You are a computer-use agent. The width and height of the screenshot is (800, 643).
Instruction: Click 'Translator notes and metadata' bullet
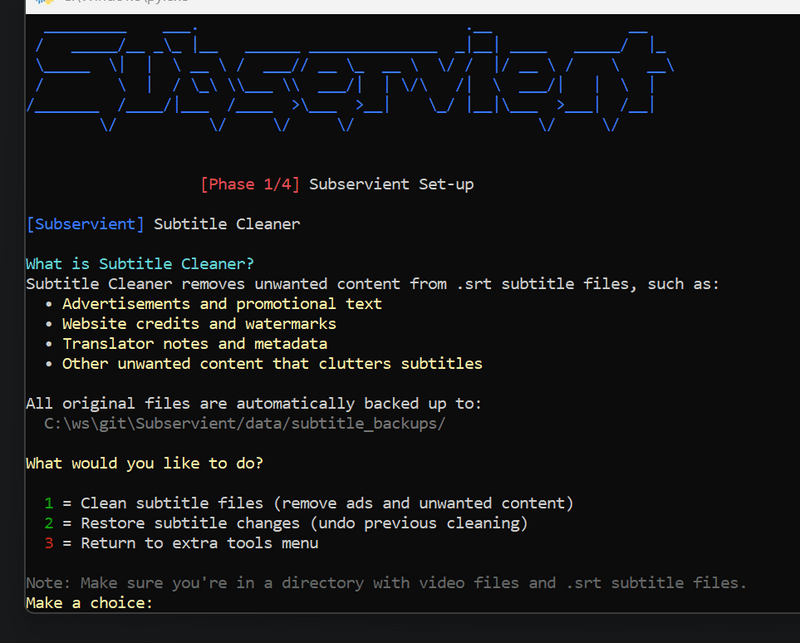[x=195, y=343]
